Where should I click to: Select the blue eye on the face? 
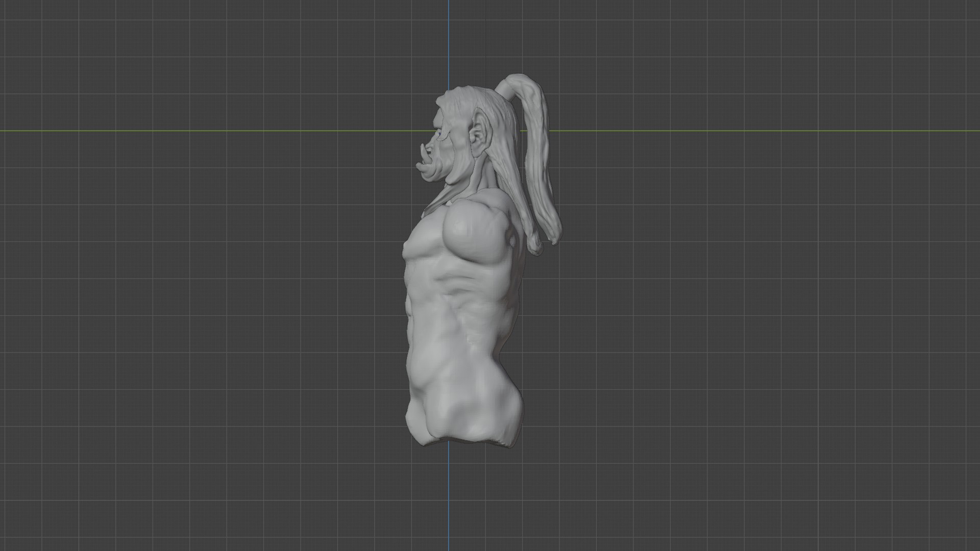point(439,134)
